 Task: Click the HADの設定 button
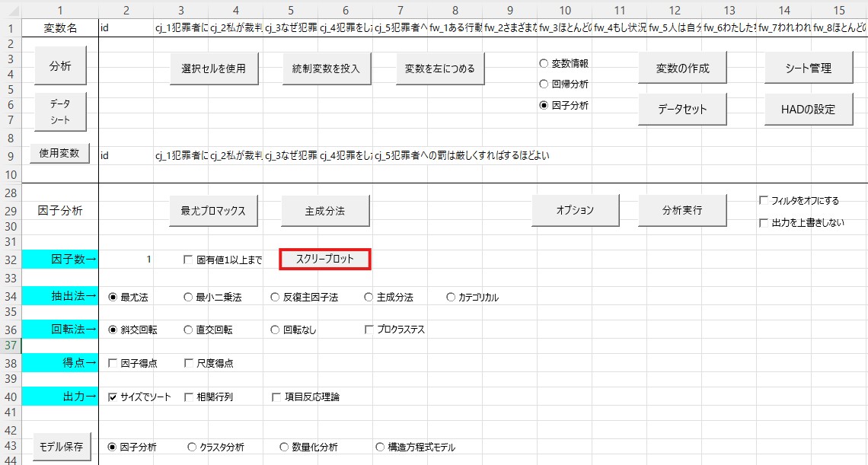pos(807,109)
